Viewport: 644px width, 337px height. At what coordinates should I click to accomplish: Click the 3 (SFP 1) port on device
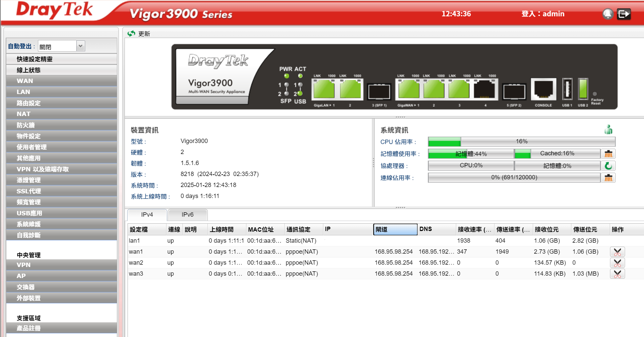(x=379, y=92)
